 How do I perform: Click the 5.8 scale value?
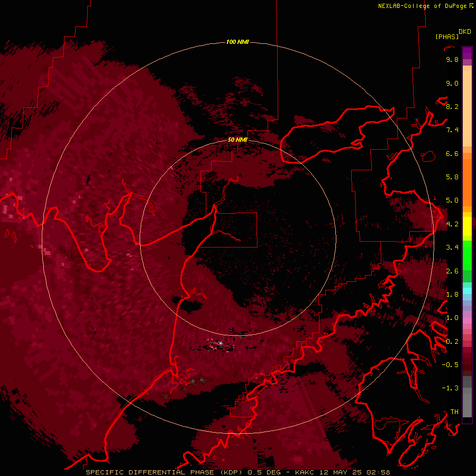point(452,177)
